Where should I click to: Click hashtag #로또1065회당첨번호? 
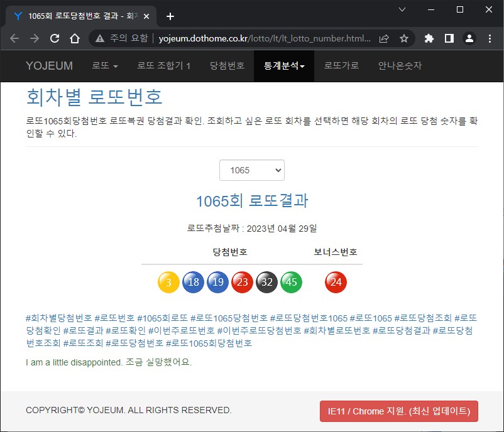[x=209, y=343]
